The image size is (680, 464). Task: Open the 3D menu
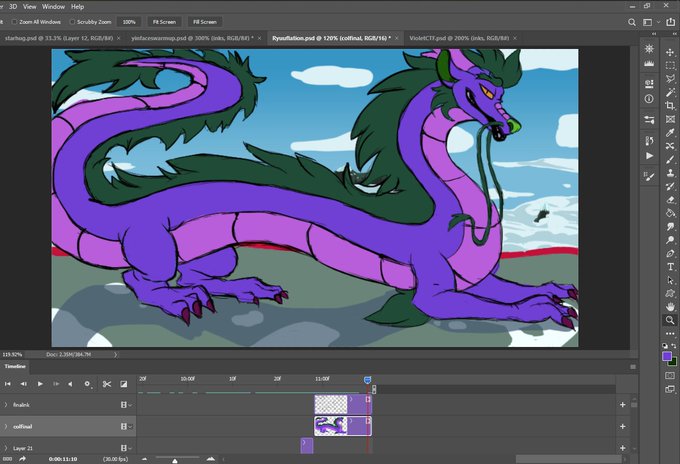pyautogui.click(x=13, y=7)
